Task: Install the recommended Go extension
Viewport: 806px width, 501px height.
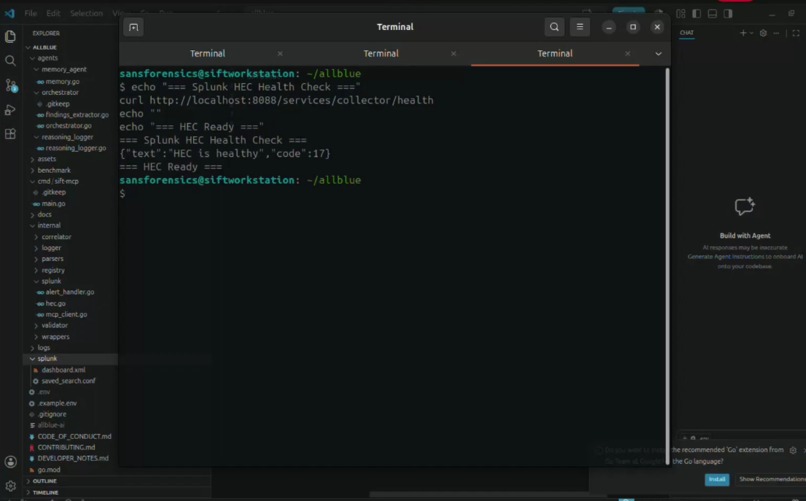Action: pyautogui.click(x=717, y=479)
